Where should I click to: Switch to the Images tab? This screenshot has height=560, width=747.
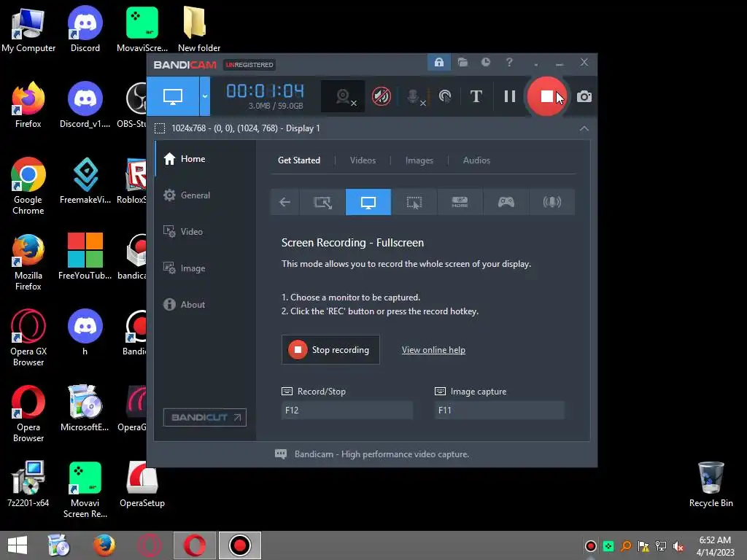[419, 160]
